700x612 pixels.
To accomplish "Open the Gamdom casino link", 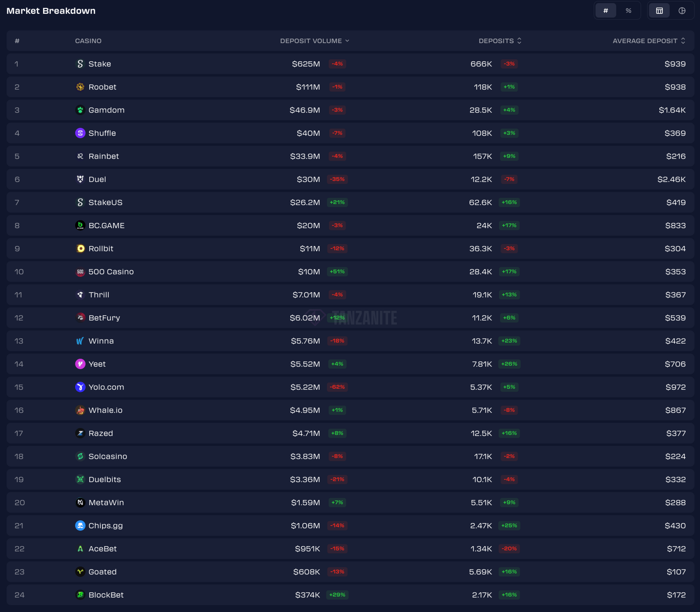I will (x=106, y=110).
